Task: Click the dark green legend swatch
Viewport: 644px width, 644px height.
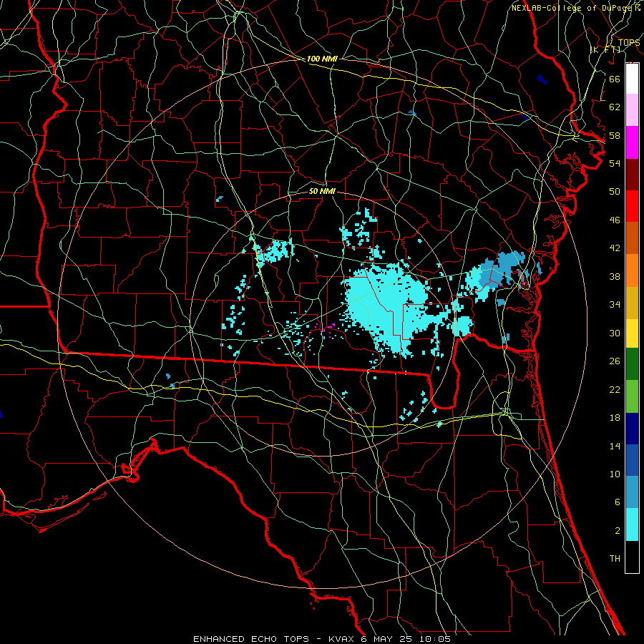Action: [x=632, y=364]
